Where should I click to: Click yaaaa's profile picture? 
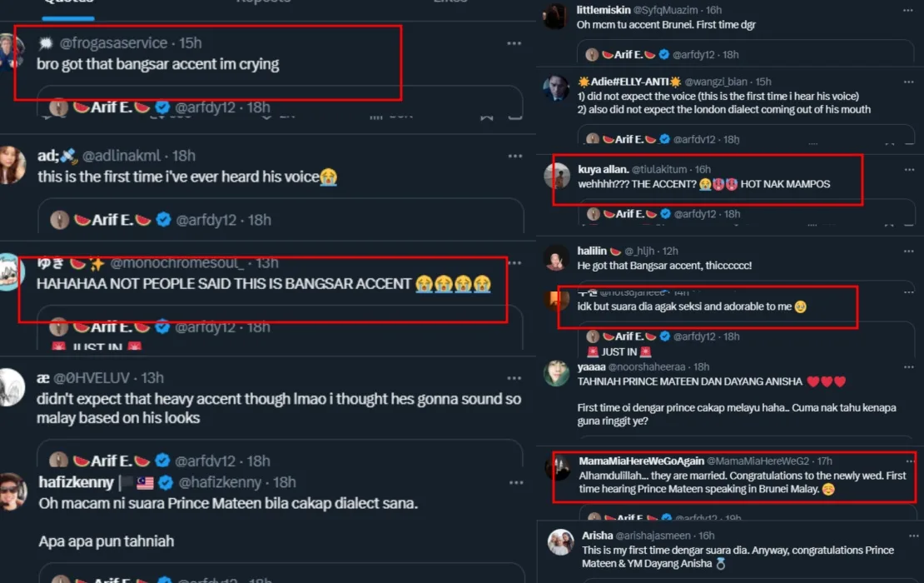tap(557, 373)
